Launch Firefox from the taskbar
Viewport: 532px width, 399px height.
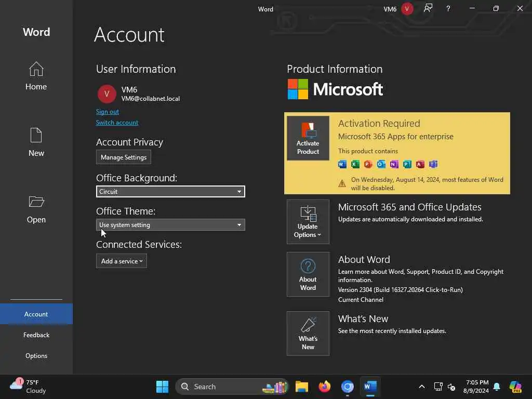[x=325, y=387]
